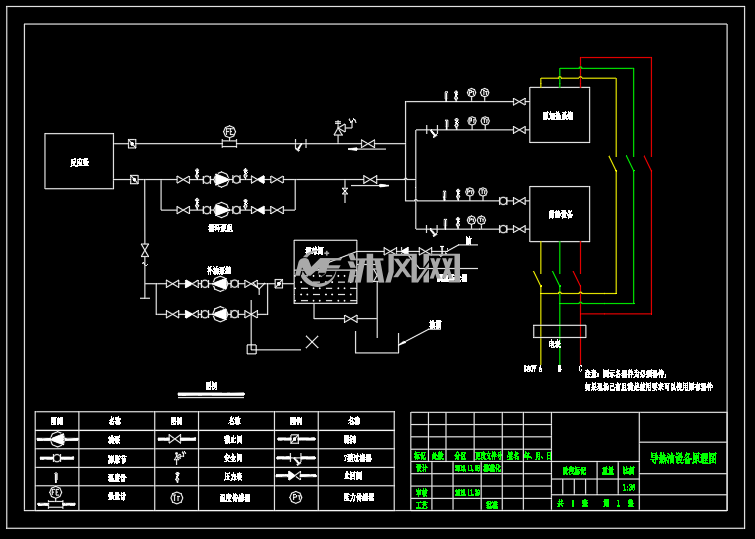Image resolution: width=755 pixels, height=539 pixels.
Task: Click the lower yellow switch contact
Action: pyautogui.click(x=537, y=279)
